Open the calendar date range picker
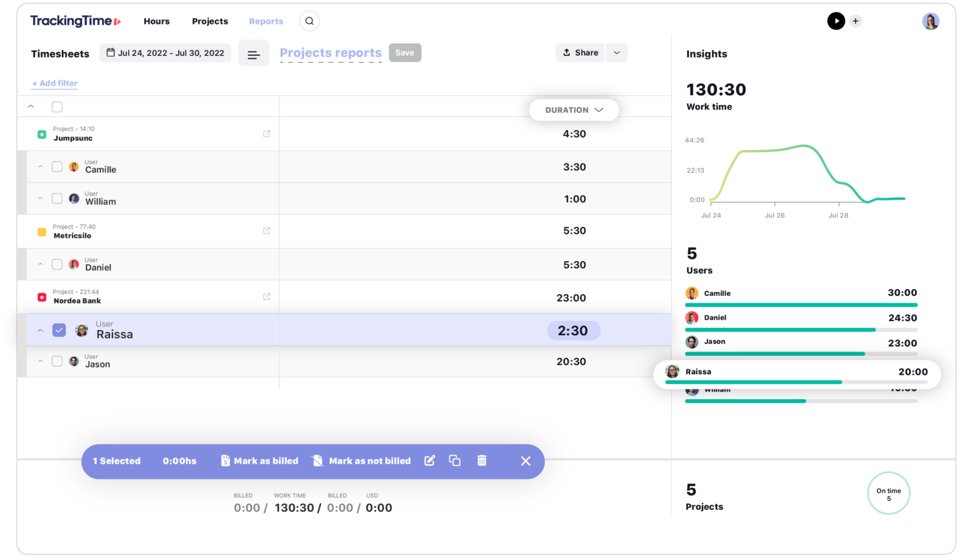Image resolution: width=961 pixels, height=560 pixels. click(165, 53)
